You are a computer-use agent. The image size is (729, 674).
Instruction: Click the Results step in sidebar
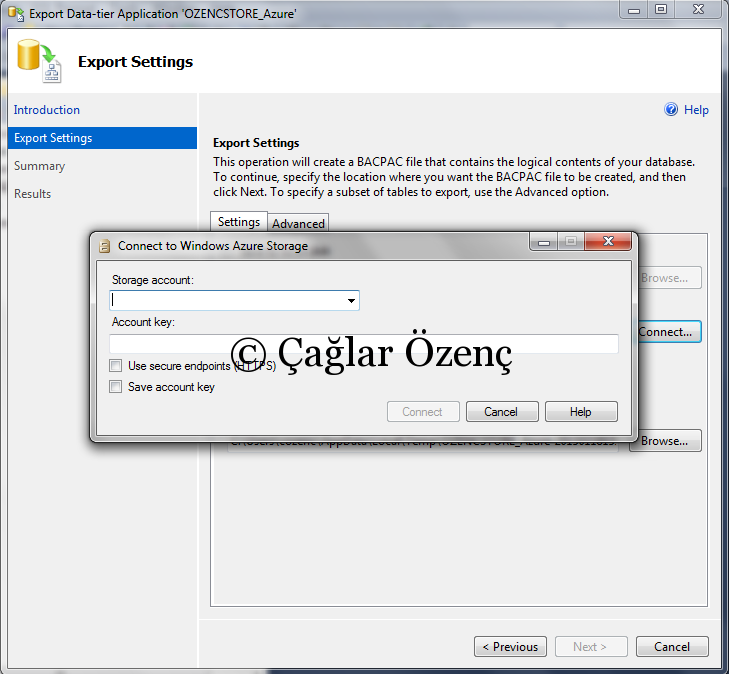click(33, 194)
